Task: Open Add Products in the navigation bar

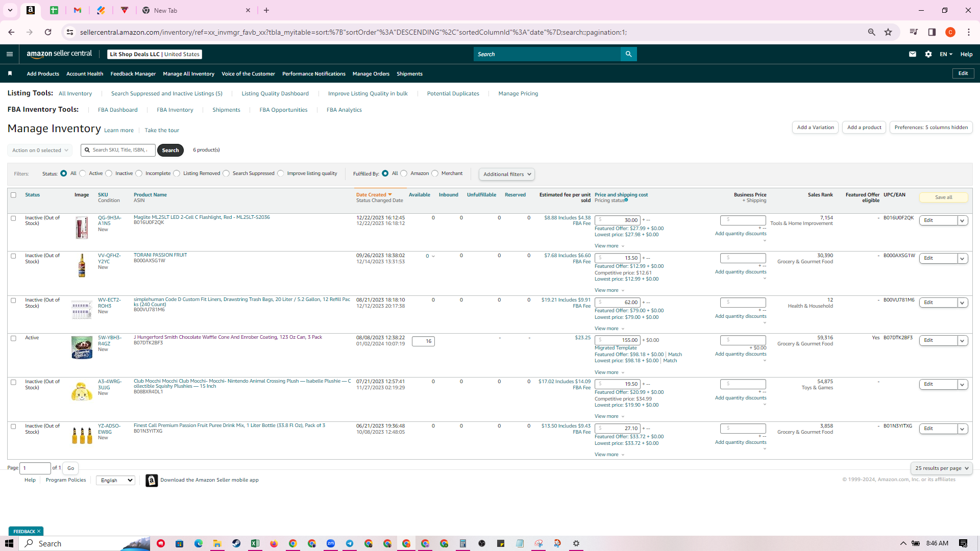Action: (43, 74)
